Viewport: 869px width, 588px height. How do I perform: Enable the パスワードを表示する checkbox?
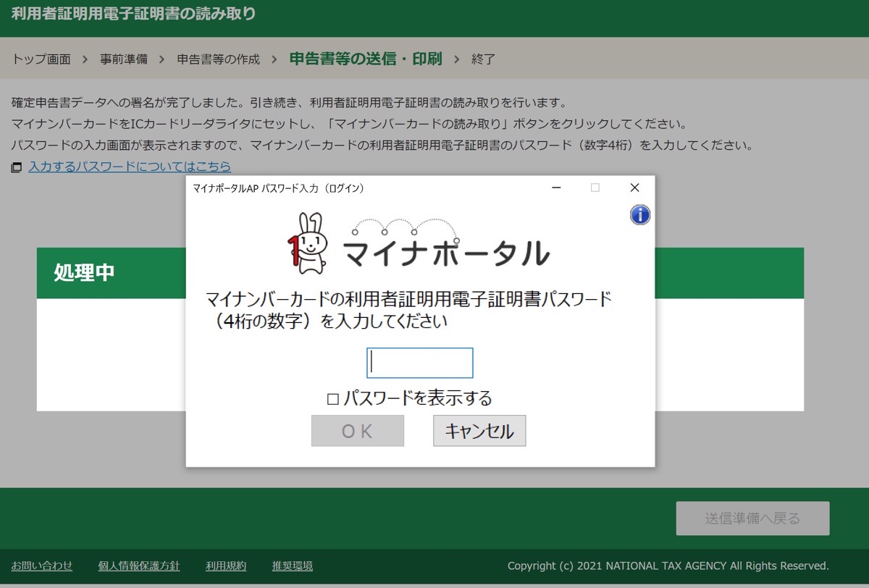333,398
